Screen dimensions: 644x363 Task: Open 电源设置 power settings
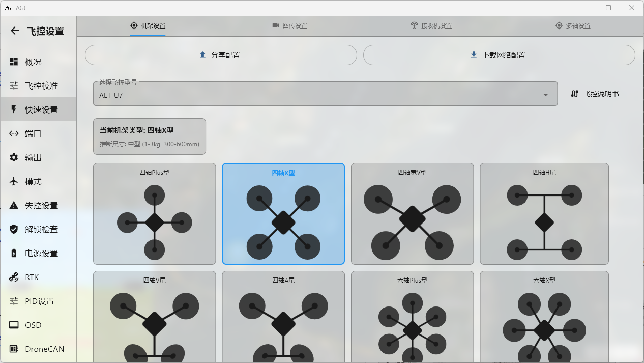(x=41, y=254)
